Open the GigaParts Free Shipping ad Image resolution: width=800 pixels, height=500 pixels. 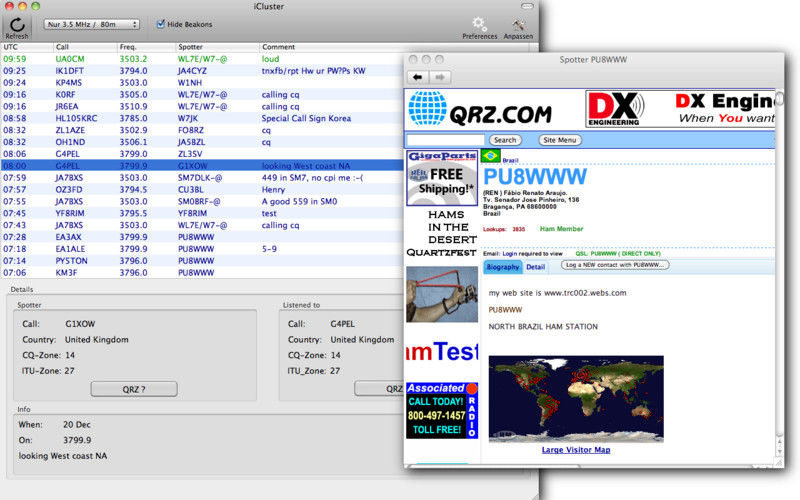point(442,178)
